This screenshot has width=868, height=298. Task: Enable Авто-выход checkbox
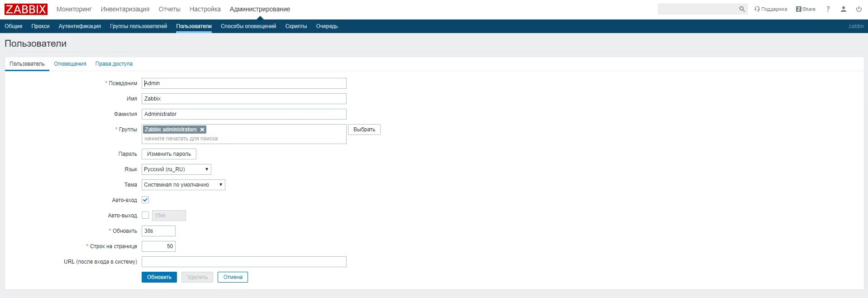(145, 215)
